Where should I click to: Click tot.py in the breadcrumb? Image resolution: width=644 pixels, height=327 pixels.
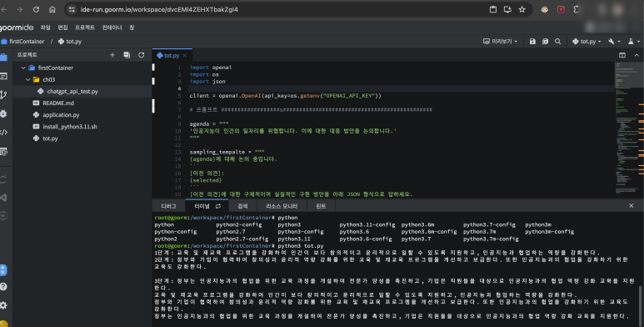(x=70, y=42)
